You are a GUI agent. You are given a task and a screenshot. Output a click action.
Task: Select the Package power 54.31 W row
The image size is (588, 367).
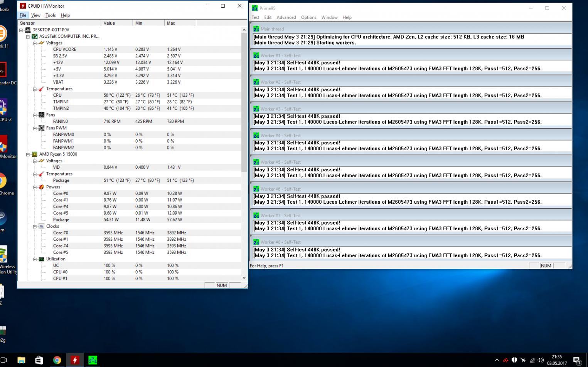click(129, 220)
